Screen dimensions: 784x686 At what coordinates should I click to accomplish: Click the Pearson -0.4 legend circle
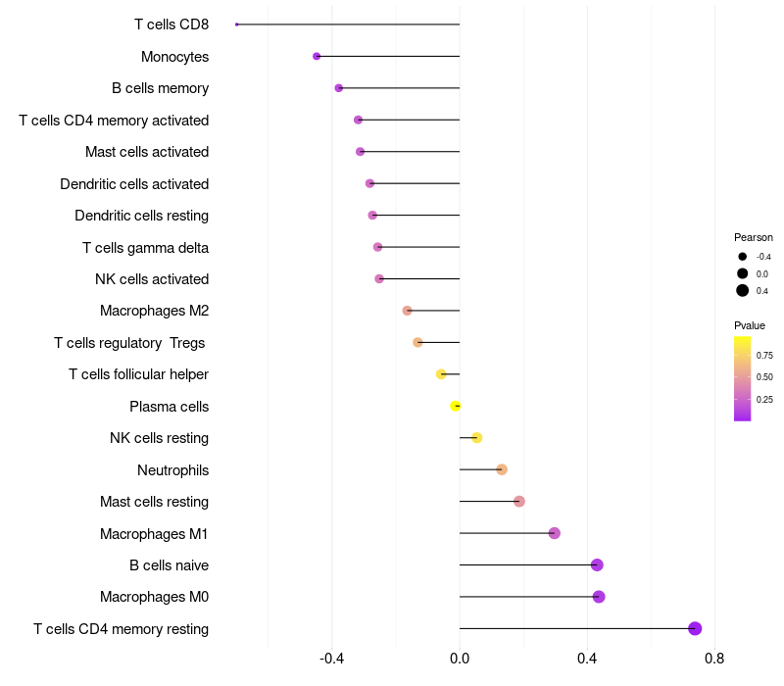point(743,257)
